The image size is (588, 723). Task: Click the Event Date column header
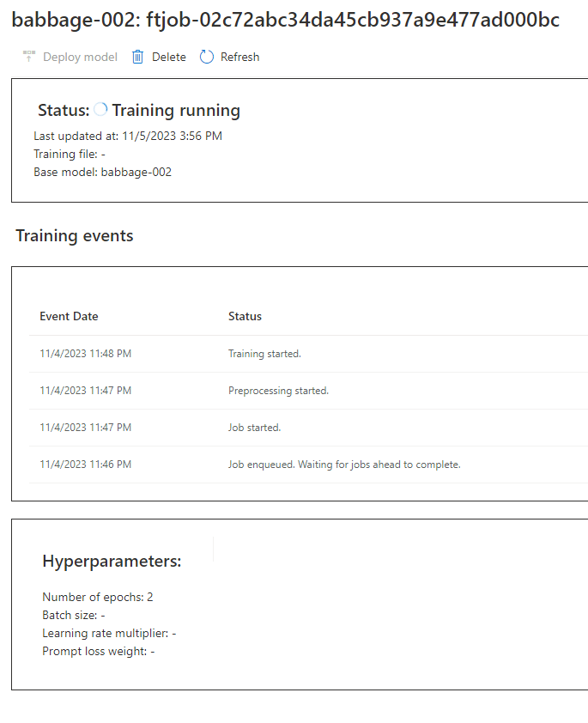[x=69, y=316]
